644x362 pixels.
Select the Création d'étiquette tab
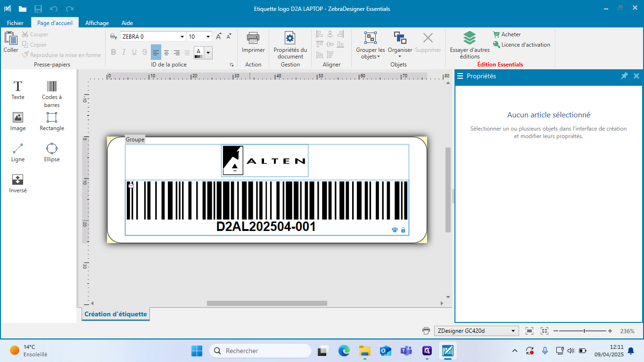[116, 314]
